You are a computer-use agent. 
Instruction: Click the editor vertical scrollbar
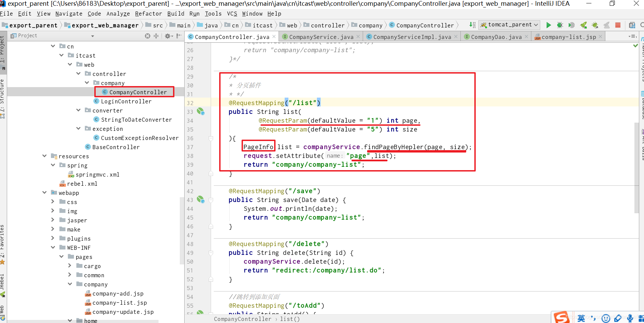click(x=637, y=168)
